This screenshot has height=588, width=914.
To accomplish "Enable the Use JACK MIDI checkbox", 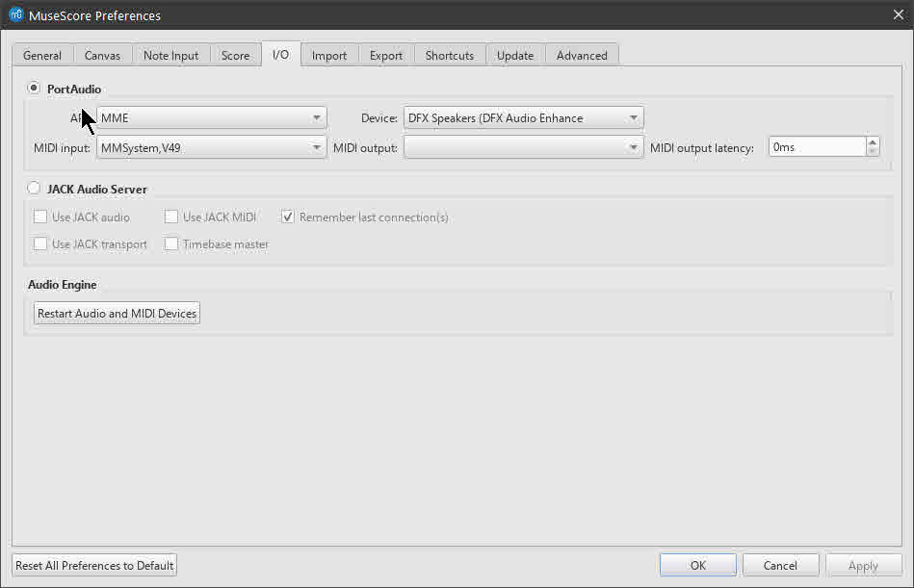I will [170, 217].
